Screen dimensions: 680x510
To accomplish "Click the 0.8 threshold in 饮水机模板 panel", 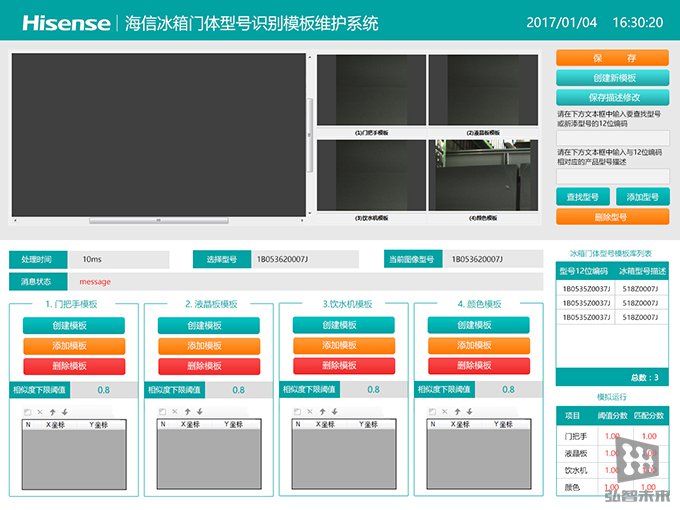I will click(373, 389).
